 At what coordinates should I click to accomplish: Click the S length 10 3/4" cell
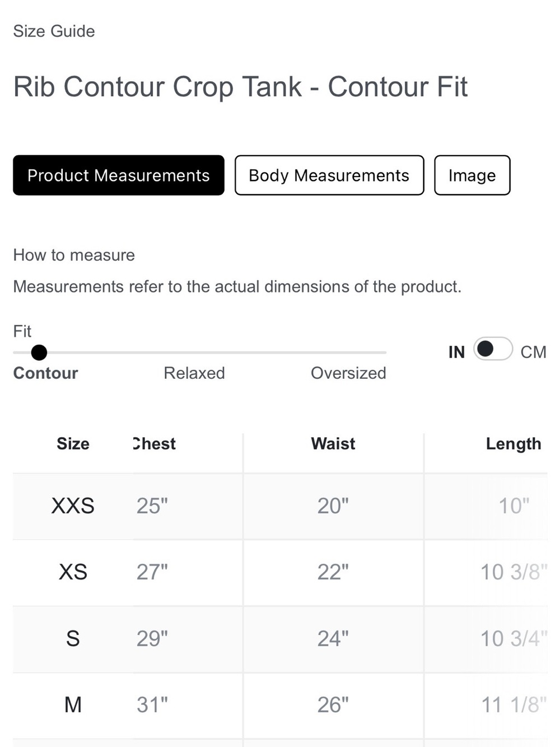514,639
